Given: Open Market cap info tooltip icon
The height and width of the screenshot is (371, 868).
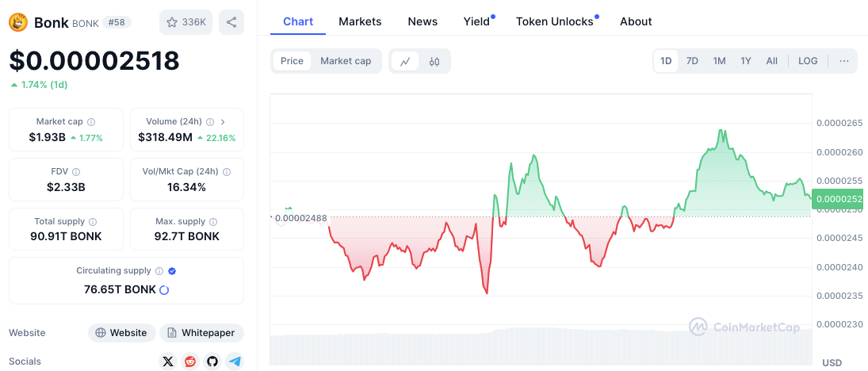Looking at the screenshot, I should (x=91, y=122).
